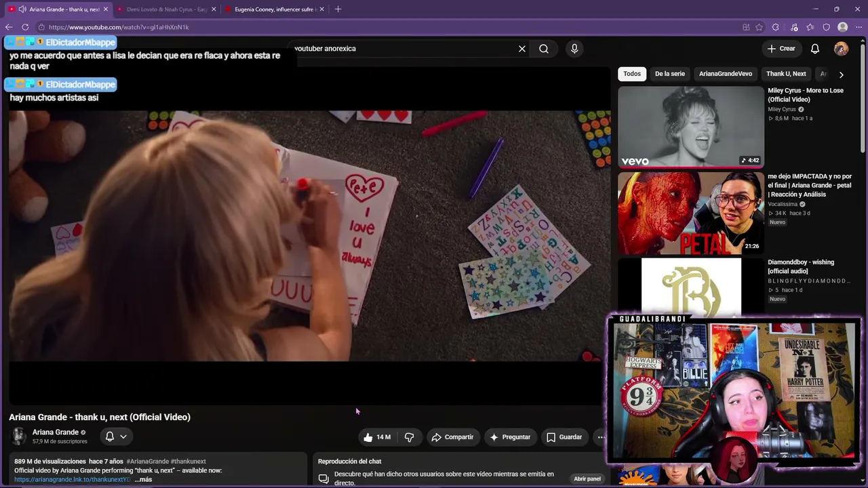868x488 pixels.
Task: Open the browser extensions puzzle icon
Action: coord(776,27)
